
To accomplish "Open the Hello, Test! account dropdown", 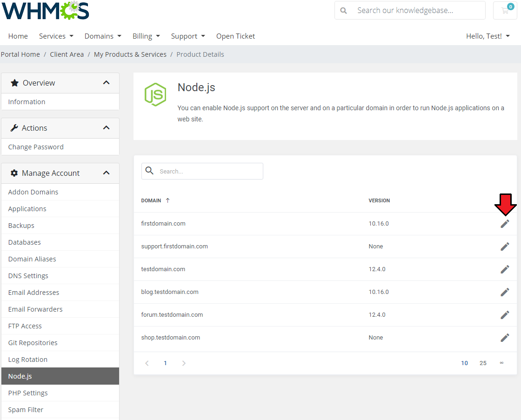I will coord(488,36).
